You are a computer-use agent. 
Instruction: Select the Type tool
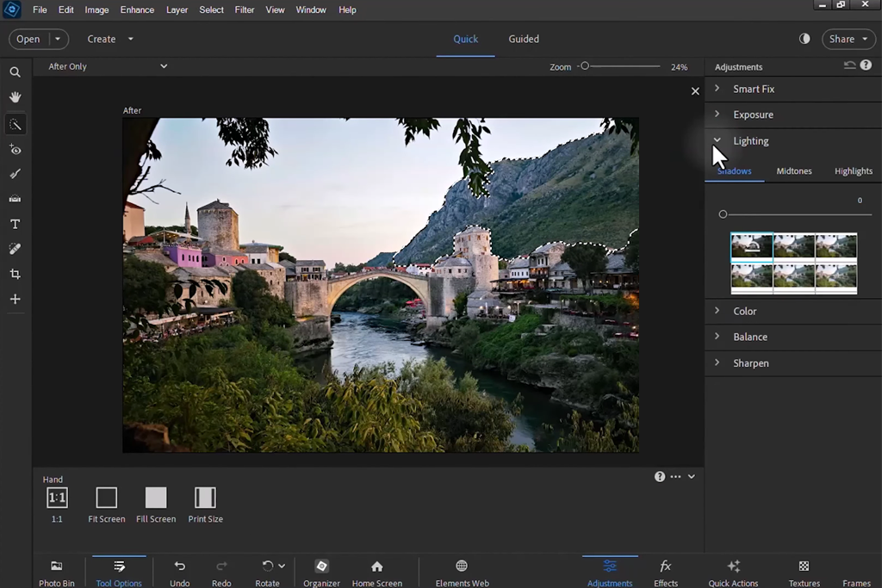coord(16,225)
